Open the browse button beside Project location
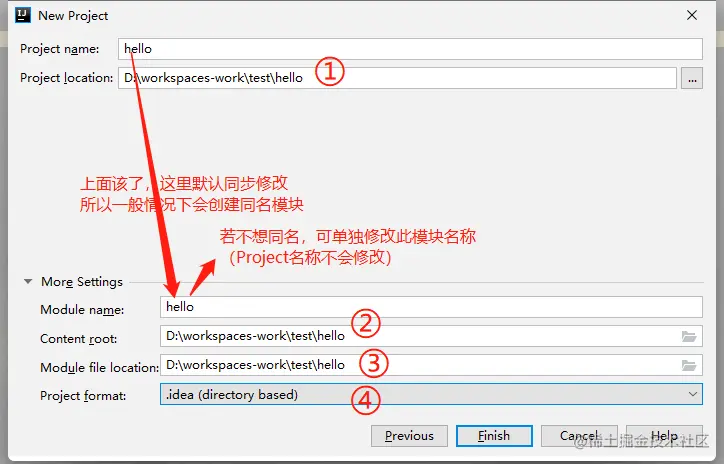Viewport: 724px width, 464px height. coord(692,78)
